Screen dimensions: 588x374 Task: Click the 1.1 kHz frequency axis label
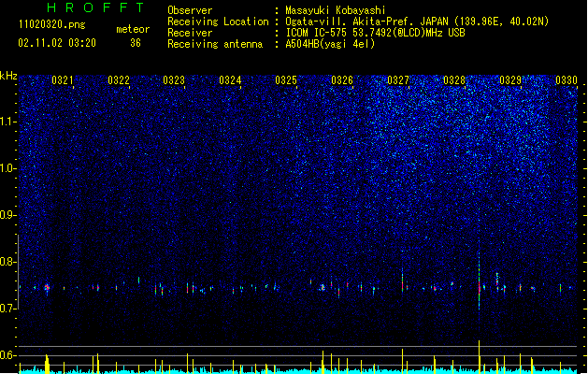click(8, 122)
